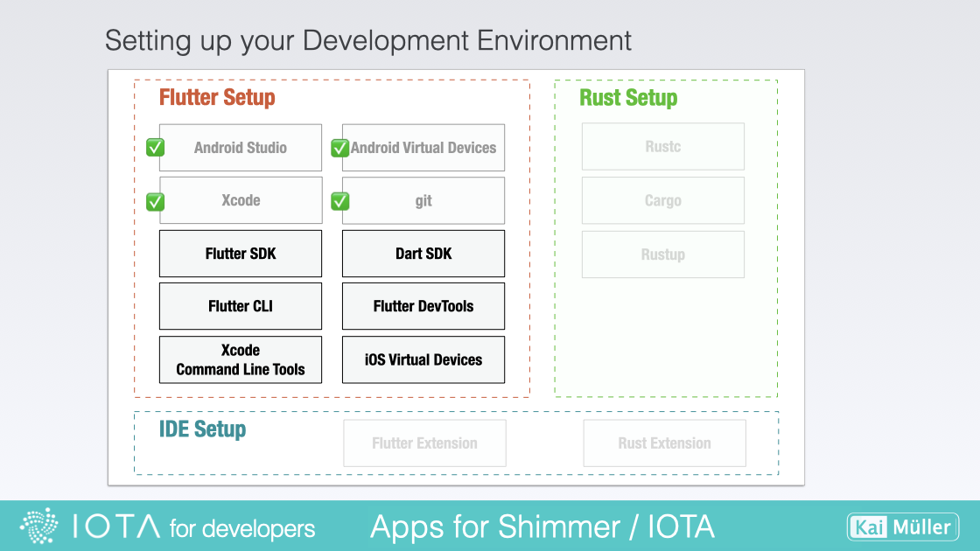The height and width of the screenshot is (551, 980).
Task: Select the Dart SDK box
Action: pos(423,254)
